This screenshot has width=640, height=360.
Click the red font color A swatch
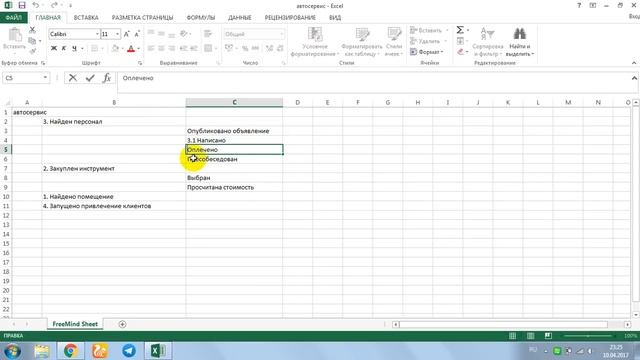pyautogui.click(x=131, y=49)
